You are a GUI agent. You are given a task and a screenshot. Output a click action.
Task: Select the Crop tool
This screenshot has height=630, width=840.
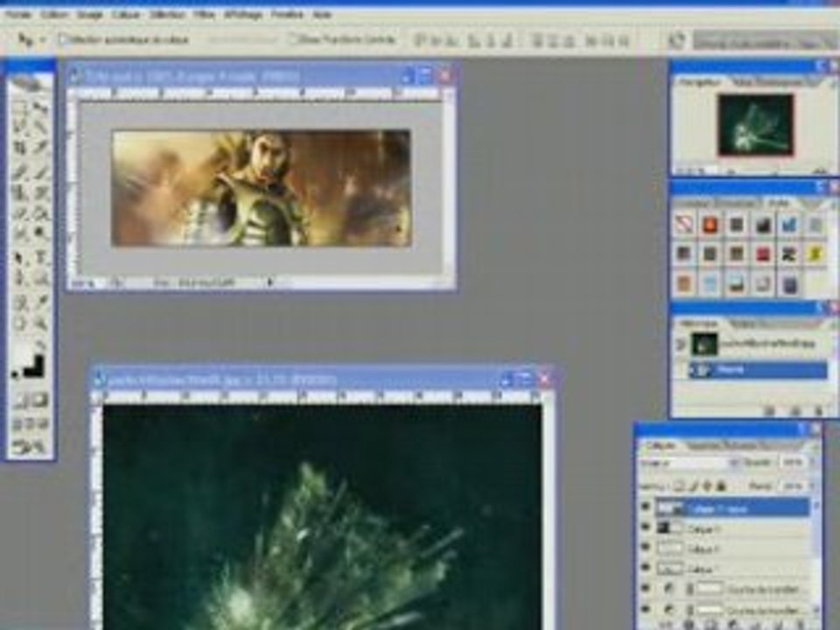click(x=19, y=147)
